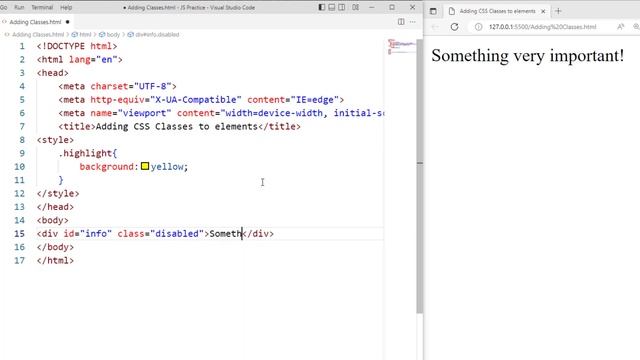Click "</body>" closing tag
This screenshot has width=640, height=360.
coord(55,247)
